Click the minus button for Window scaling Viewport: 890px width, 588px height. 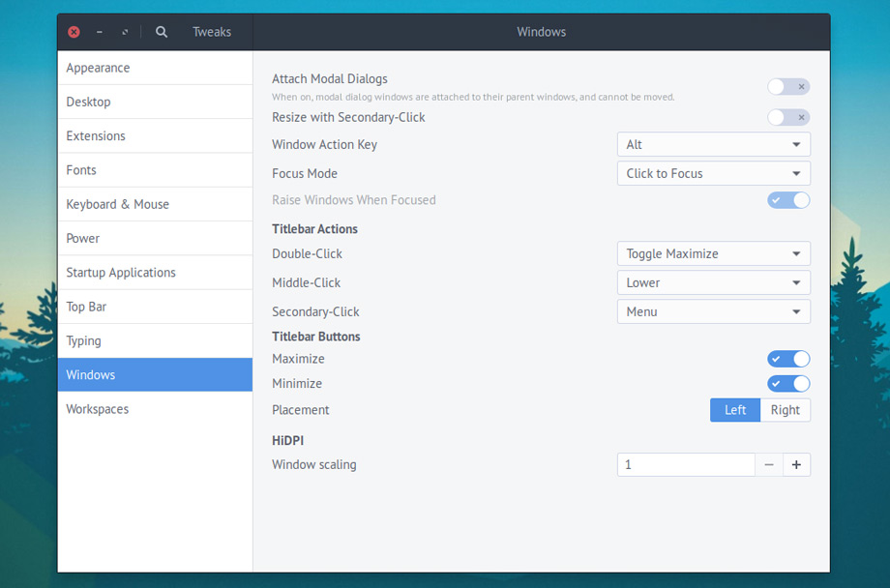click(769, 465)
